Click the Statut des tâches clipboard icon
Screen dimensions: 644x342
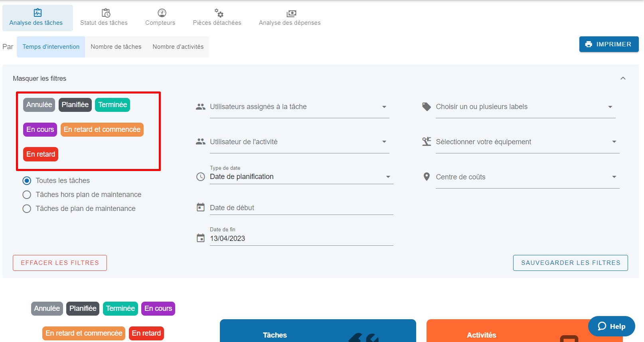[x=106, y=13]
